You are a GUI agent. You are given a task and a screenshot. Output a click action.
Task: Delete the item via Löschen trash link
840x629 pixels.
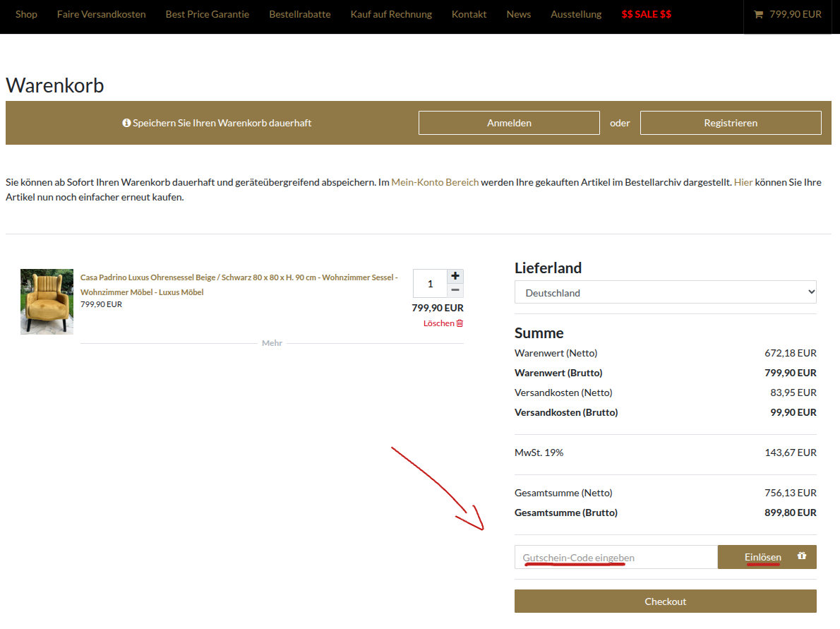pyautogui.click(x=443, y=323)
